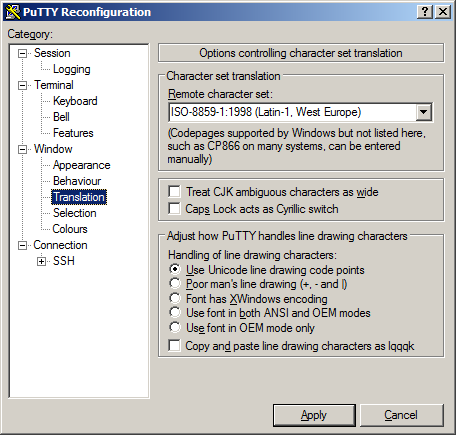
Task: Open the Selection settings category
Action: (x=74, y=213)
